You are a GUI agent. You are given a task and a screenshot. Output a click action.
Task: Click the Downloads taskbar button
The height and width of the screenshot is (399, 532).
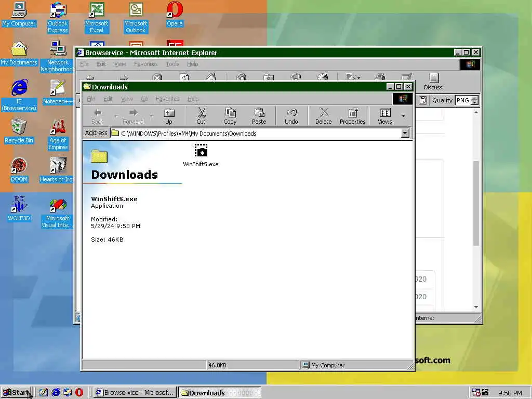(x=220, y=393)
